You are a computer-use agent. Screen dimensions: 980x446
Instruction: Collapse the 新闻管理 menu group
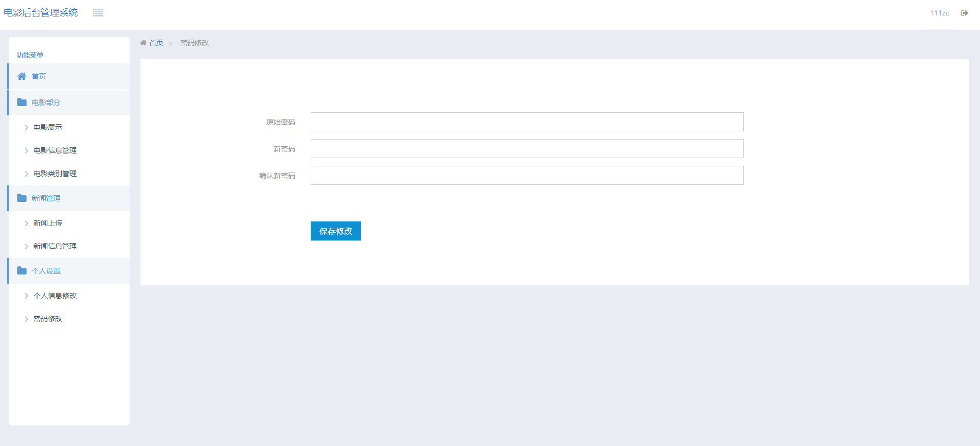(69, 198)
